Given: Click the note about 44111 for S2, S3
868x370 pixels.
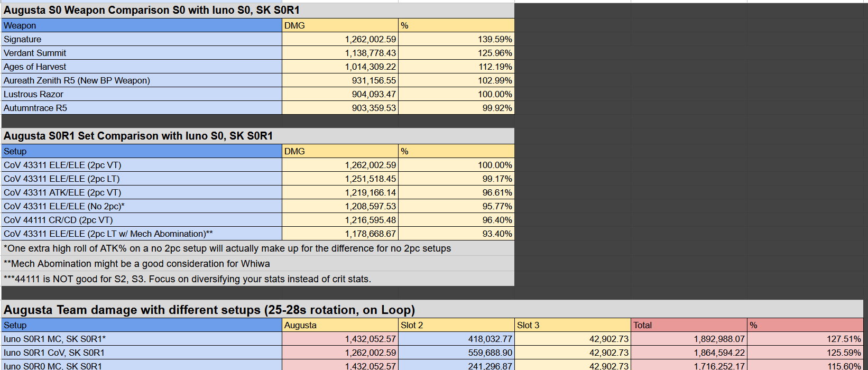Looking at the screenshot, I should (258, 279).
